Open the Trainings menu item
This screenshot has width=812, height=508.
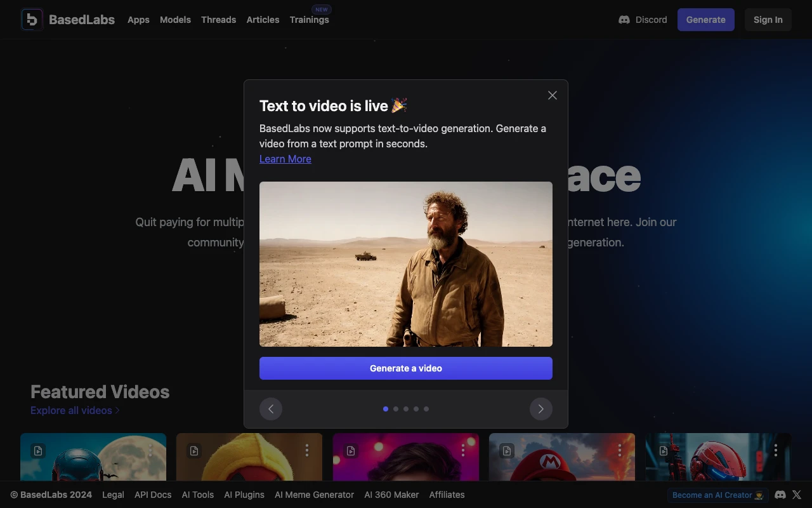point(309,20)
